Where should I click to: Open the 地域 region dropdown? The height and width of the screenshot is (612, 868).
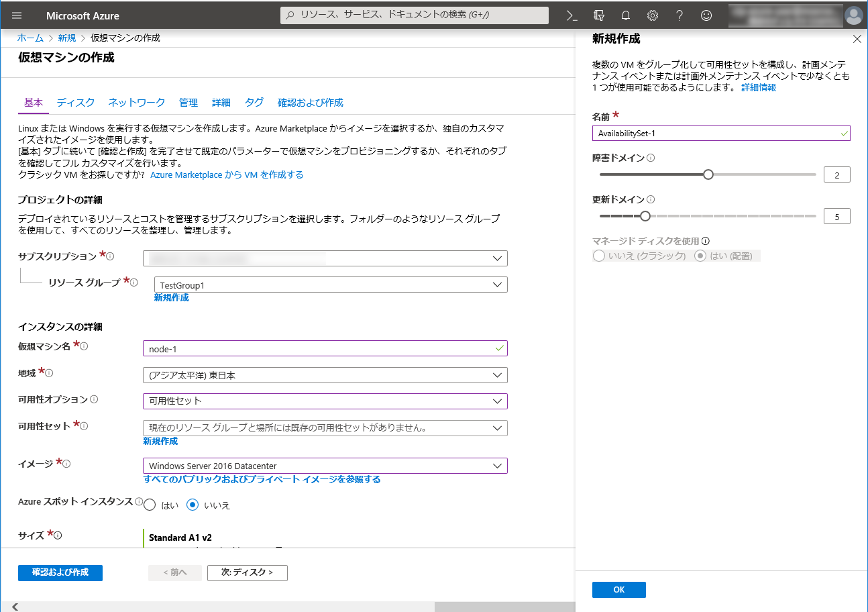point(325,375)
